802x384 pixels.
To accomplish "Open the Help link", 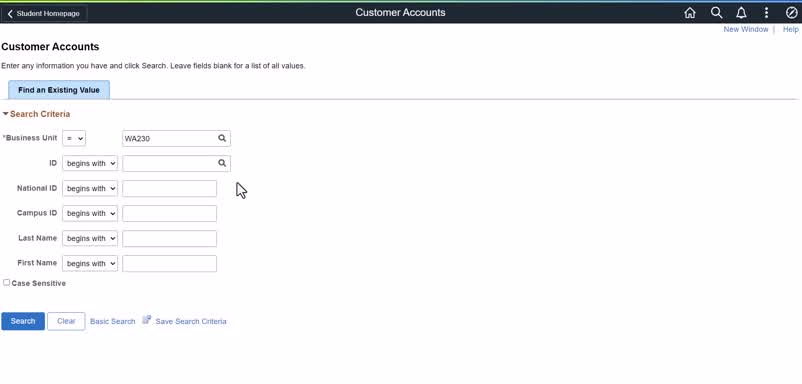I will point(790,30).
